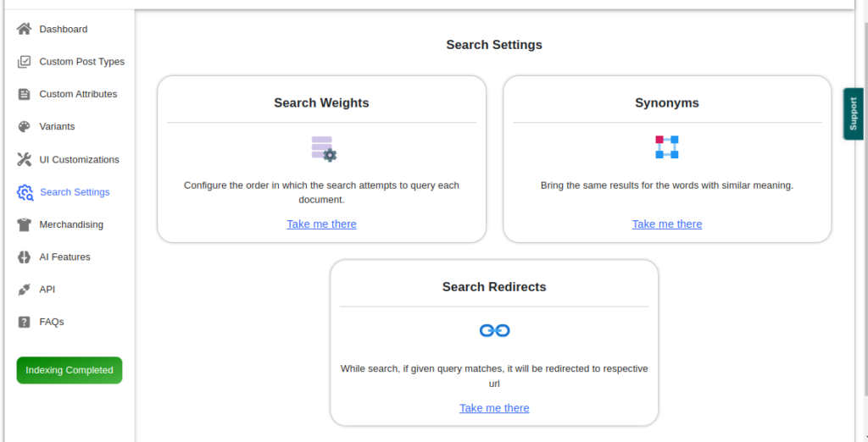Click the Search Redirects chain-link icon
Image resolution: width=868 pixels, height=442 pixels.
click(x=494, y=330)
